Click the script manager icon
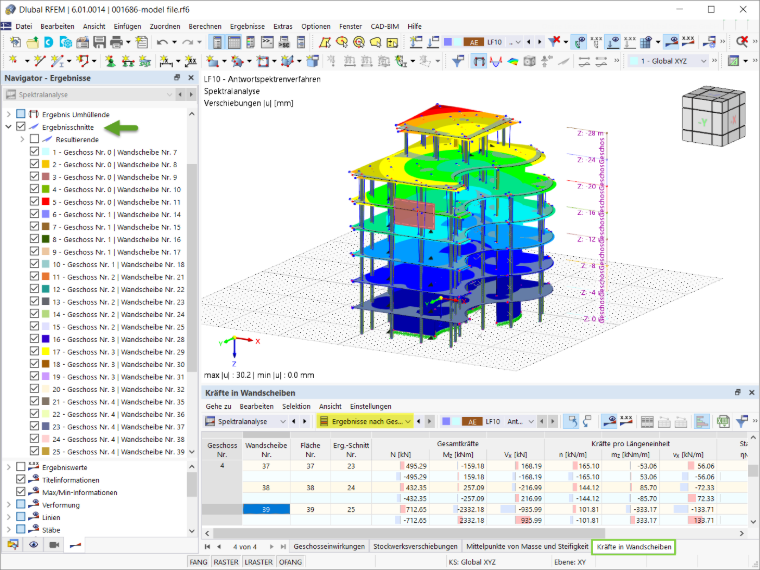This screenshot has height=570, width=760. (284, 42)
